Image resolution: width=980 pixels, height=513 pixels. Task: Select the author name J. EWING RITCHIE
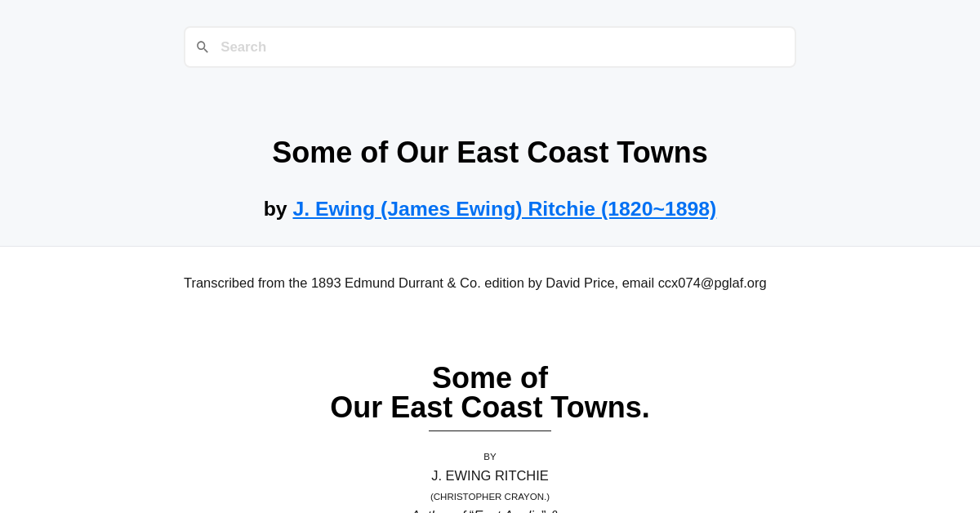coord(490,475)
